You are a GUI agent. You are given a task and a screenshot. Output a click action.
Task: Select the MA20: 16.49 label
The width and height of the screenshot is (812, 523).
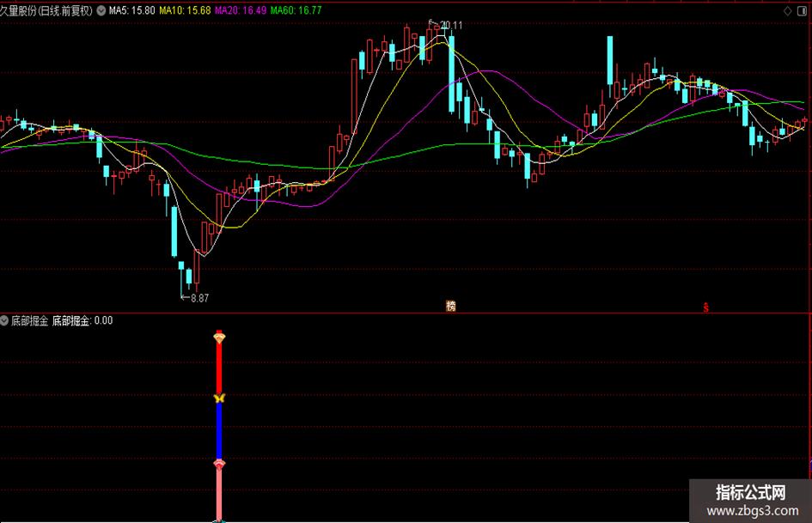[x=241, y=10]
